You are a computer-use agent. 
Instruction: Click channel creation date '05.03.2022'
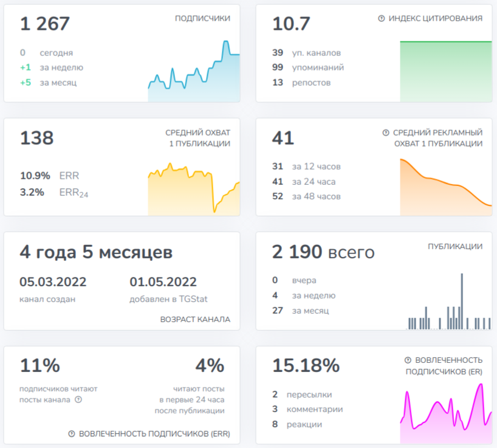click(53, 282)
